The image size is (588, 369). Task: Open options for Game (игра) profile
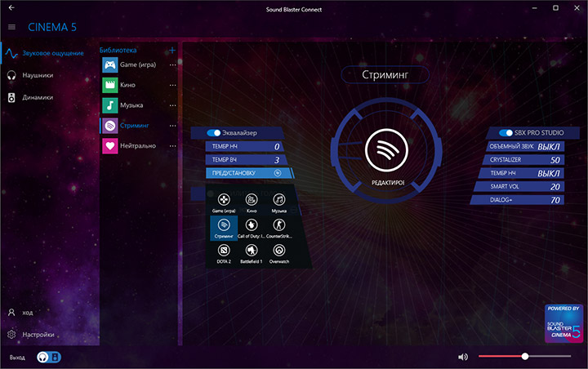[172, 64]
